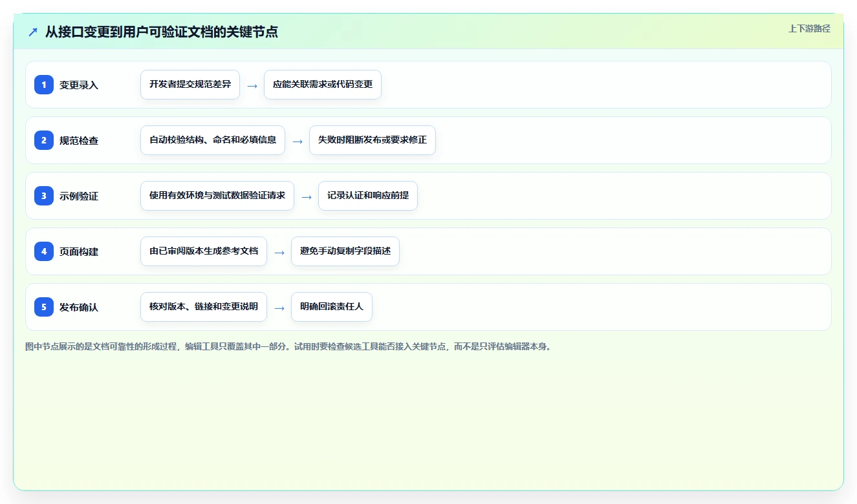This screenshot has width=857, height=504.
Task: Select the 上下游路径 label in header
Action: point(809,28)
